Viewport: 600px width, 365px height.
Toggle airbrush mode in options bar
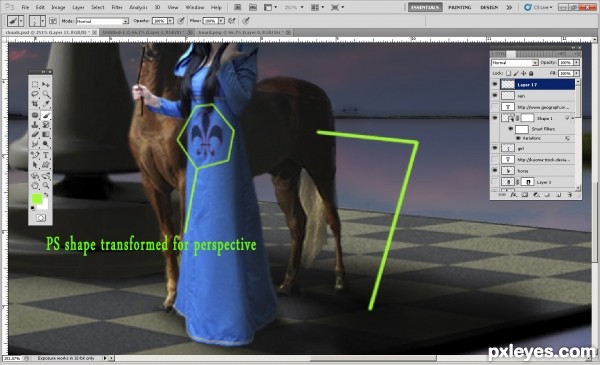click(x=232, y=21)
